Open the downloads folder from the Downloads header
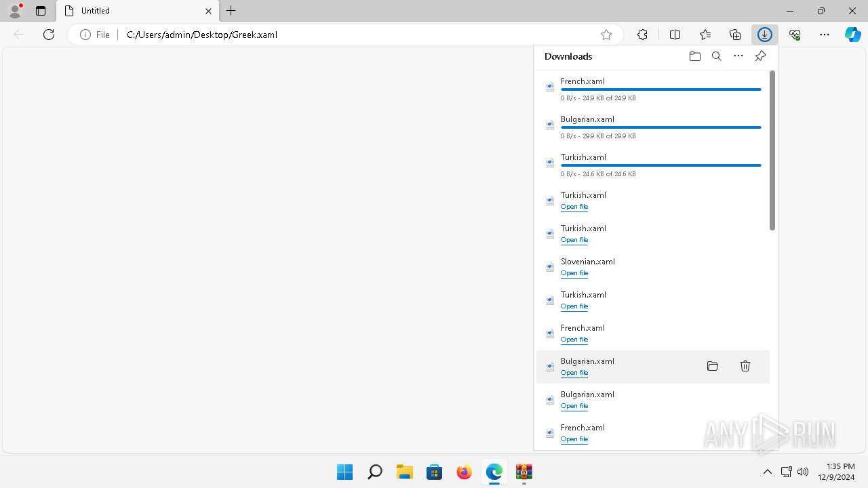The height and width of the screenshot is (488, 868). coord(694,56)
